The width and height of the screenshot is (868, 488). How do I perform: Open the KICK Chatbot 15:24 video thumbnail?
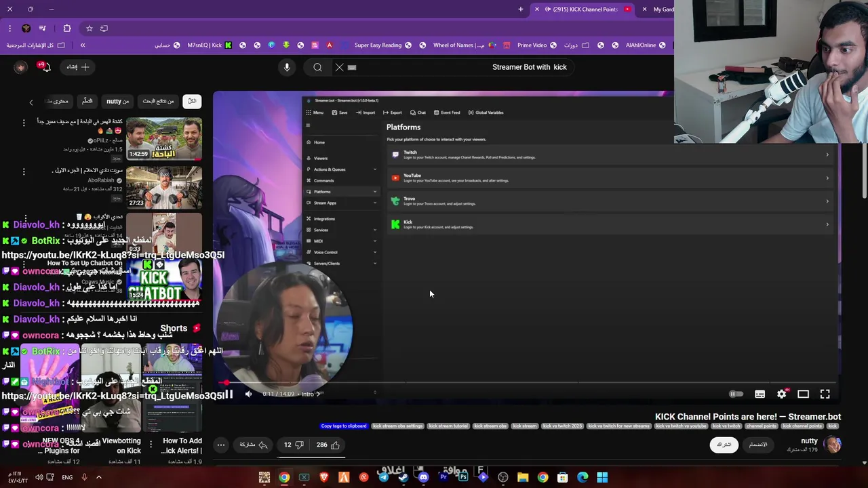point(163,279)
